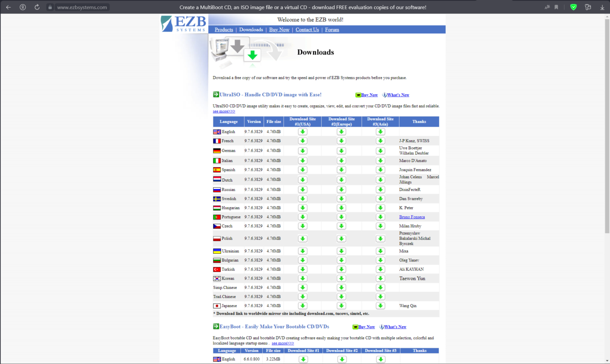This screenshot has height=364, width=610.
Task: Open the Forum menu link
Action: pos(332,29)
